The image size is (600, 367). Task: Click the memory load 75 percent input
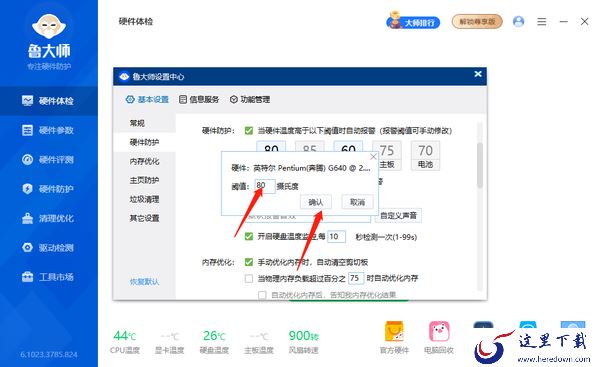pyautogui.click(x=356, y=278)
